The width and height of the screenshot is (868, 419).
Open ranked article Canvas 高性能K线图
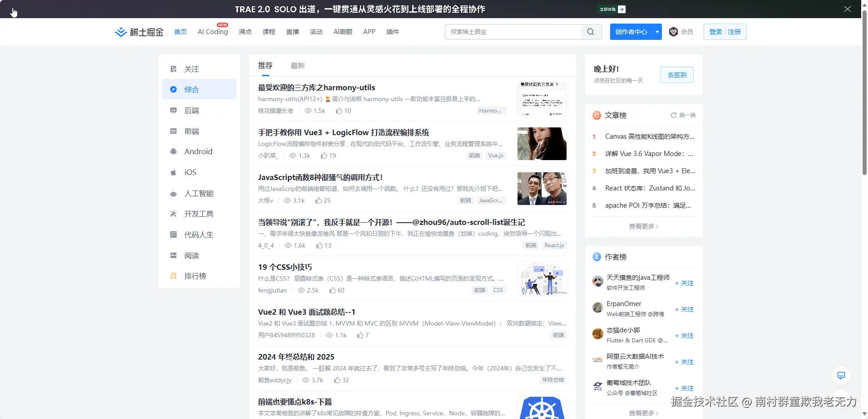[650, 136]
